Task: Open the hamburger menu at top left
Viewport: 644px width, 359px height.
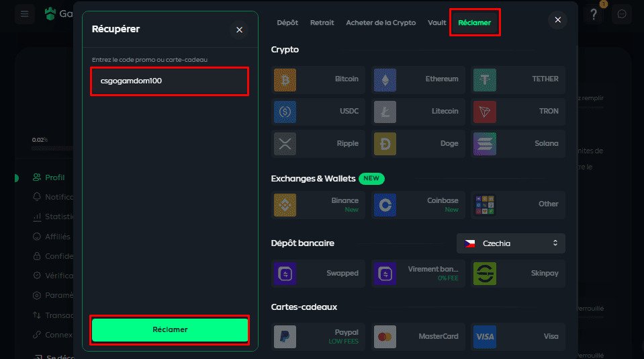Action: 25,14
